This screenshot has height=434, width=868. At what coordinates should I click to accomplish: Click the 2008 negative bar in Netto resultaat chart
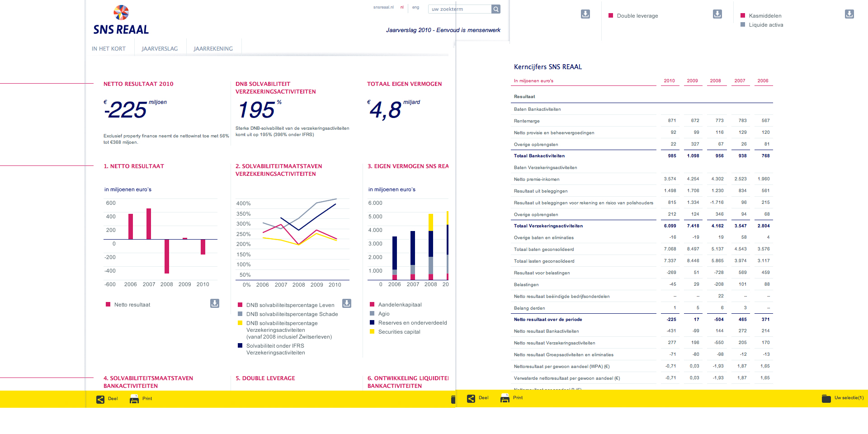pyautogui.click(x=167, y=256)
